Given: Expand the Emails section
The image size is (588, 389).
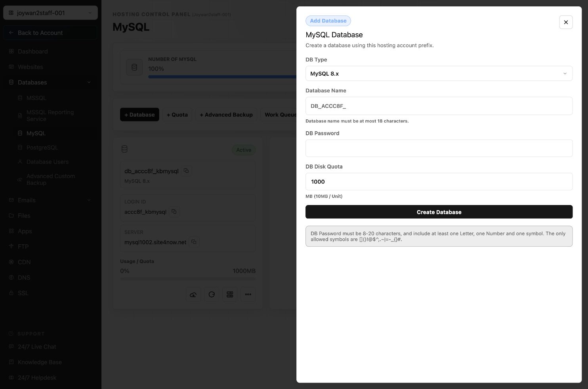Looking at the screenshot, I should tap(50, 200).
